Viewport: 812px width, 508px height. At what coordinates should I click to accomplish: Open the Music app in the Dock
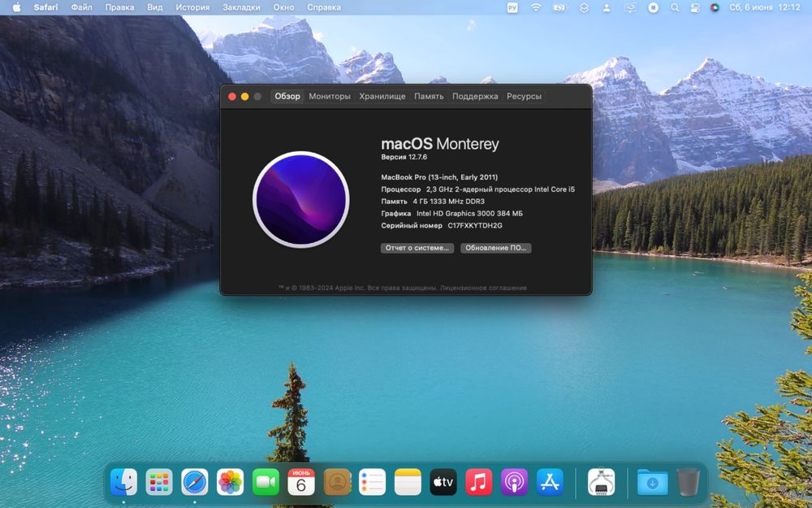[479, 482]
